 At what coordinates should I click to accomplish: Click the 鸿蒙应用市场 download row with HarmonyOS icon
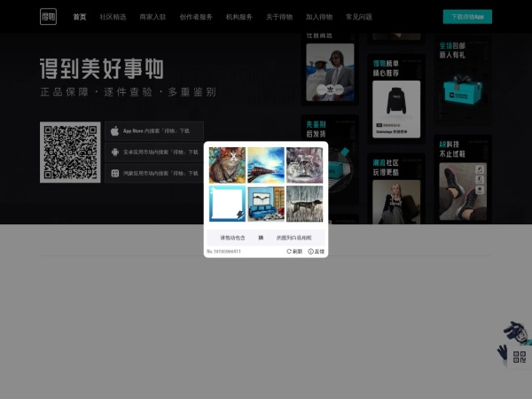click(x=154, y=173)
